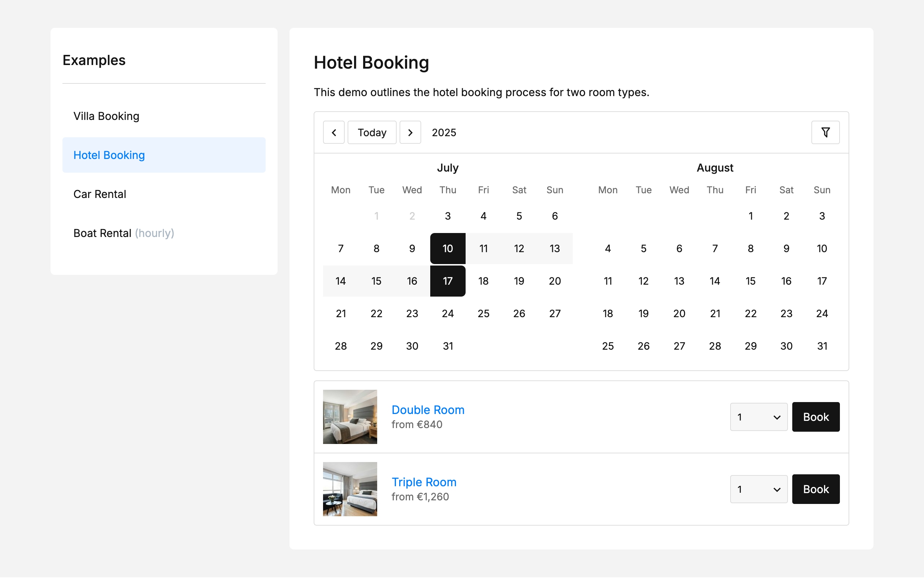Viewport: 924px width, 578px height.
Task: Pick August 1 in calendar
Action: [x=751, y=216]
